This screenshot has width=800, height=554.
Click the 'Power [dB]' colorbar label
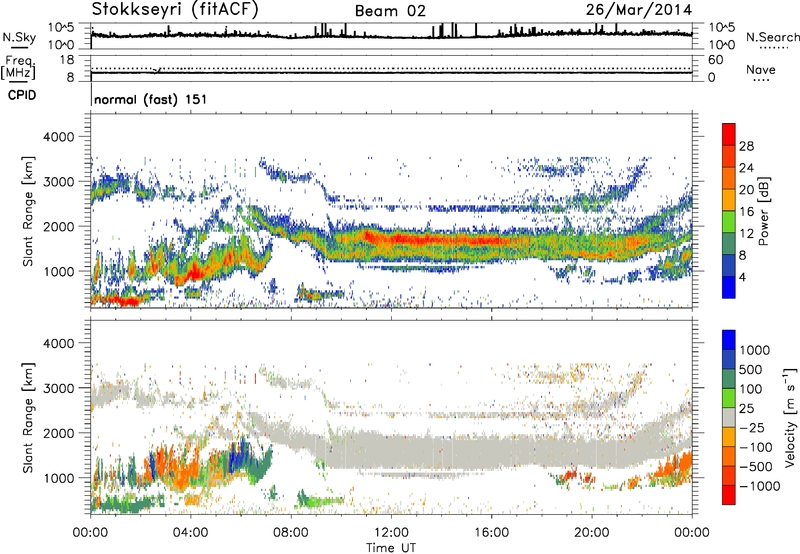click(763, 211)
